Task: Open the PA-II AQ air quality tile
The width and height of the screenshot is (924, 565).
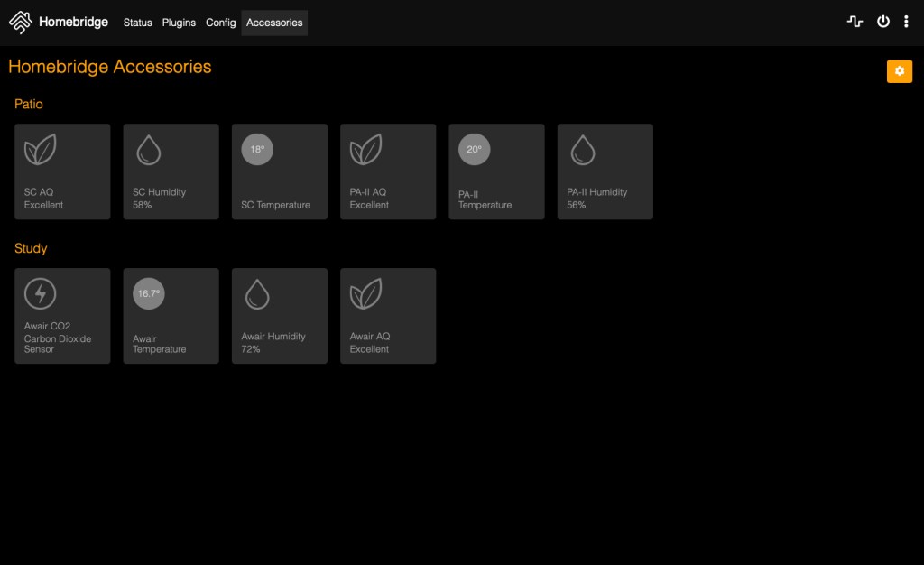Action: (x=388, y=171)
